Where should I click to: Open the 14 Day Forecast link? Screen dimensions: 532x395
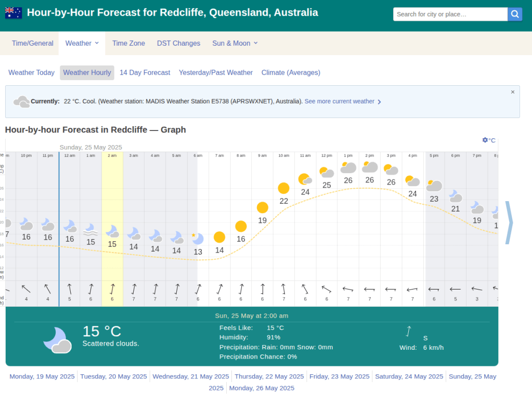coord(145,73)
